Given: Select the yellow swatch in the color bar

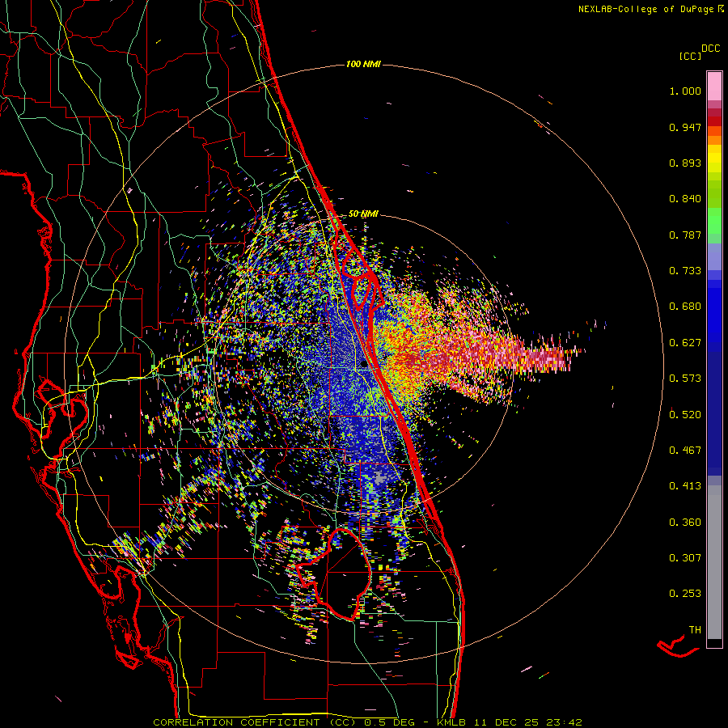Looking at the screenshot, I should [x=714, y=159].
